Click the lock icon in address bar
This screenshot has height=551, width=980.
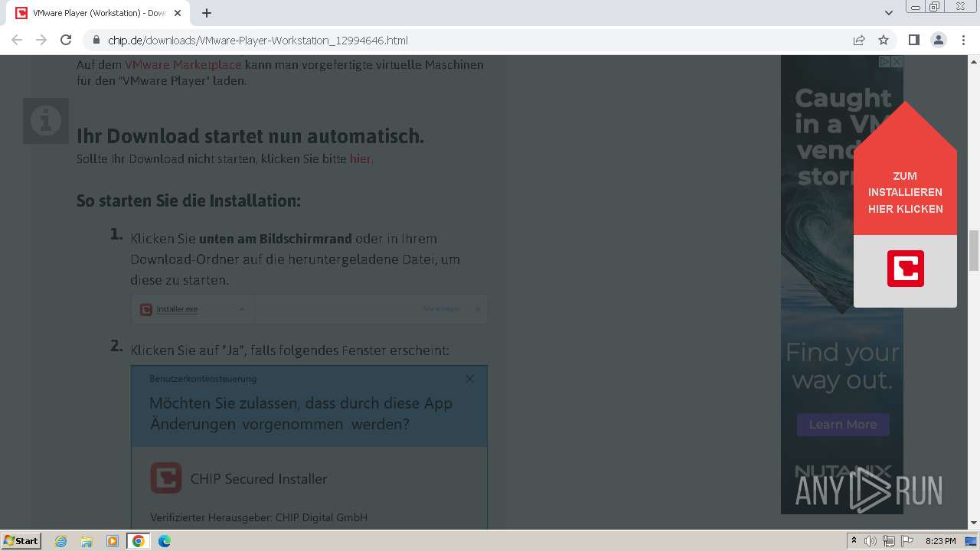click(x=96, y=41)
